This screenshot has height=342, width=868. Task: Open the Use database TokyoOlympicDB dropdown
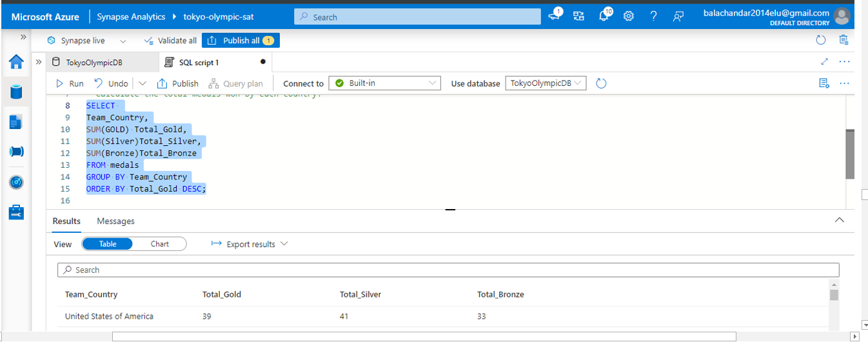[546, 83]
